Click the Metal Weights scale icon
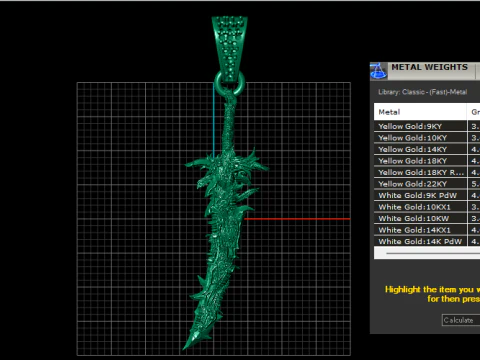The height and width of the screenshot is (360, 480). (379, 71)
